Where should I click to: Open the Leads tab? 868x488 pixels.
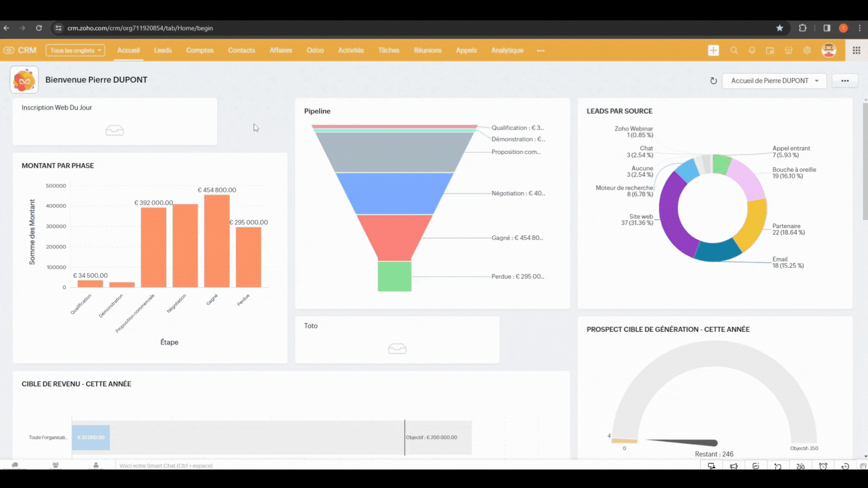(x=163, y=50)
